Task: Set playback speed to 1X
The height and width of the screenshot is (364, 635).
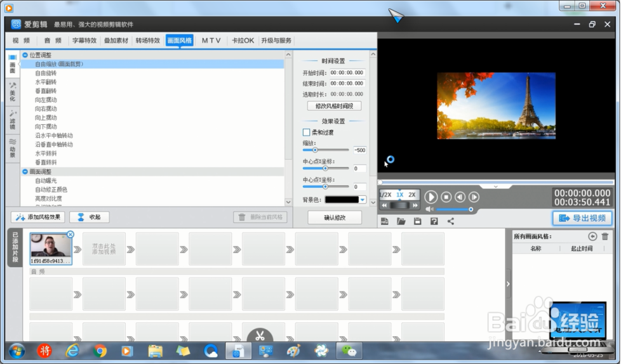Action: coord(399,195)
